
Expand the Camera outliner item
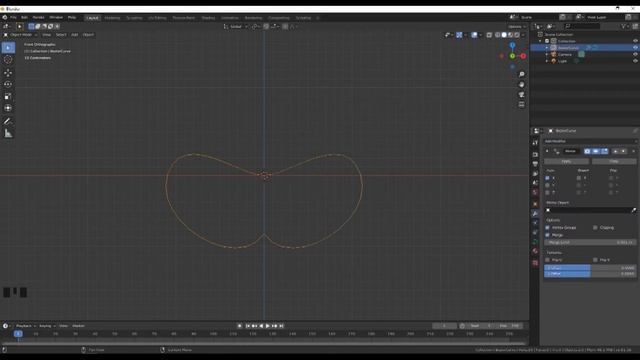click(x=547, y=54)
